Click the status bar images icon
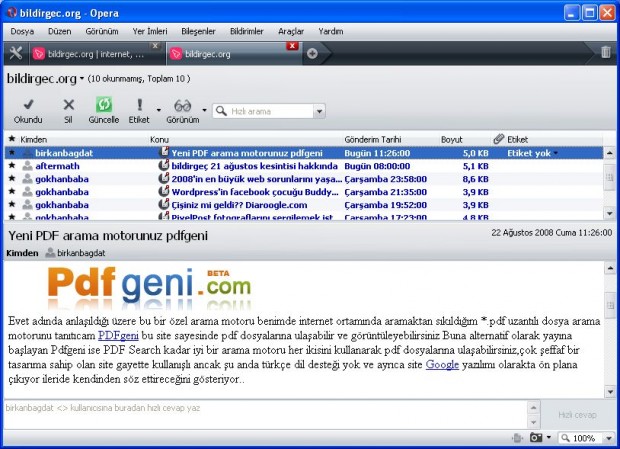The height and width of the screenshot is (449, 620). [x=517, y=438]
